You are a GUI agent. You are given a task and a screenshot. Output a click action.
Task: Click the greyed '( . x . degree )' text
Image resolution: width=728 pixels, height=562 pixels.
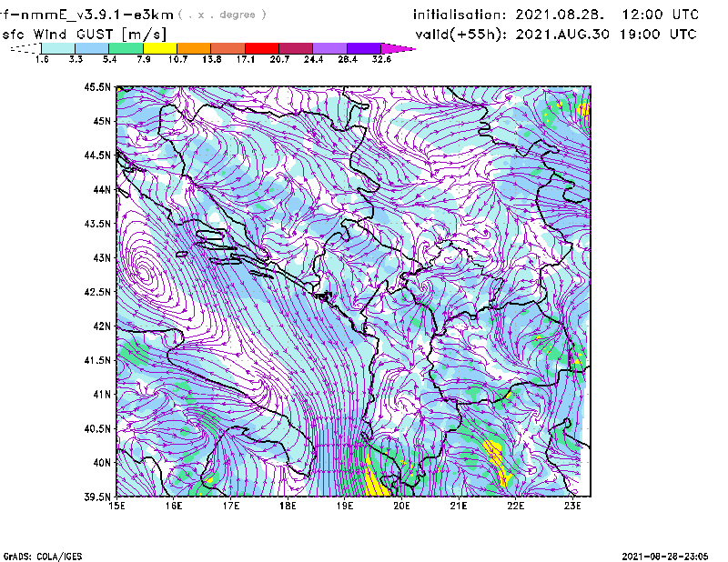[222, 15]
